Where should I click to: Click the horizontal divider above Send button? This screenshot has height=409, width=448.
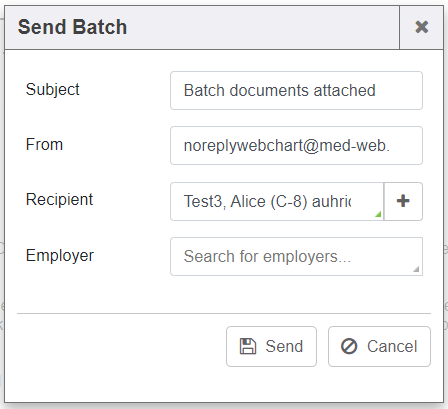(224, 313)
